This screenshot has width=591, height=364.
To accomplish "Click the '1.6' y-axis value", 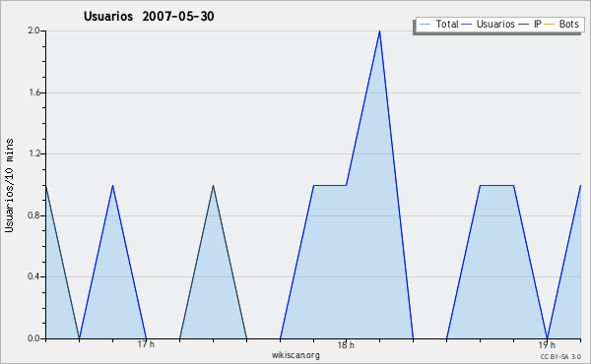I will 34,92.
